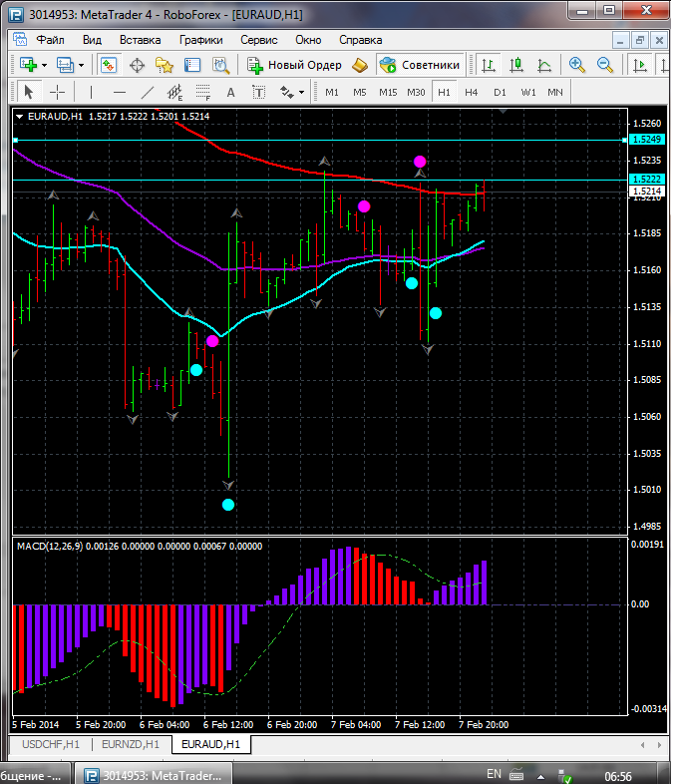Select the crosshair tool
Viewport: 677px width, 784px height.
(58, 92)
